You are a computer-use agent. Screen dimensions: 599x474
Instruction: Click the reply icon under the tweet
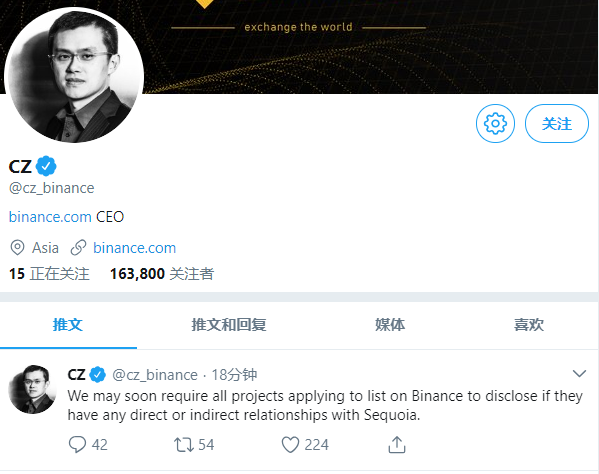77,445
